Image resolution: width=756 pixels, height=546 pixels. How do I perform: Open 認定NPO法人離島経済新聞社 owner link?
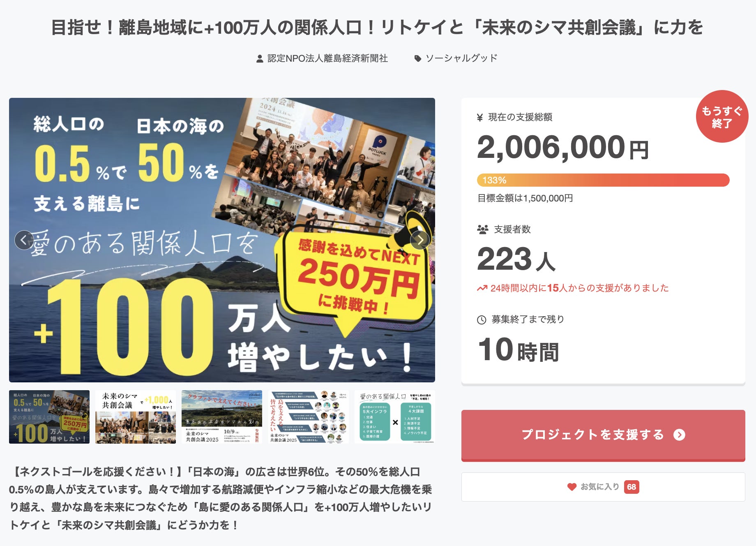coord(327,58)
